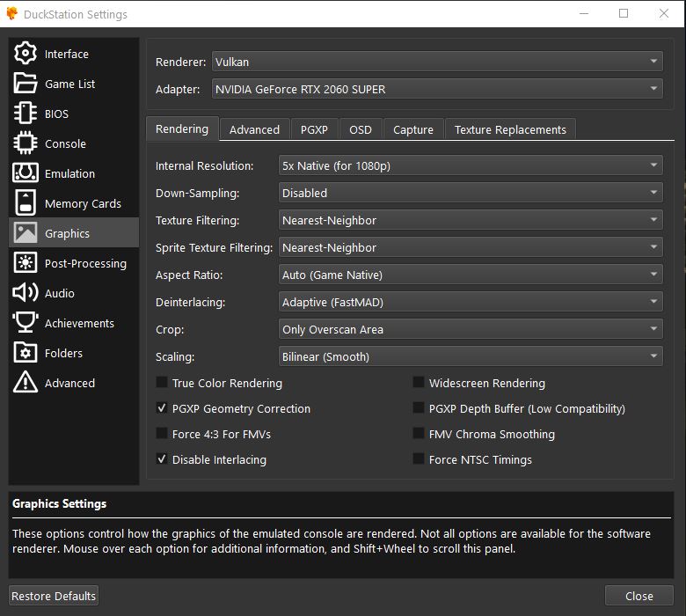Viewport: 686px width, 616px height.
Task: Select the Memory Cards sidebar label
Action: (x=83, y=203)
